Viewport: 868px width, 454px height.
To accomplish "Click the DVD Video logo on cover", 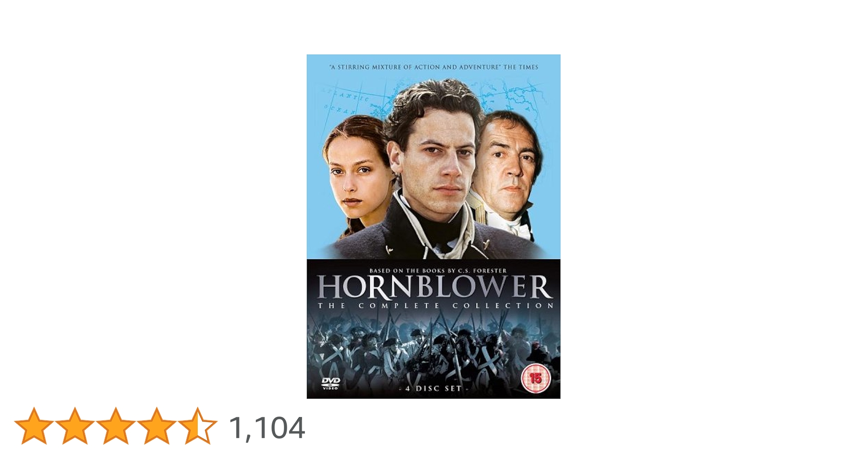I will click(330, 384).
